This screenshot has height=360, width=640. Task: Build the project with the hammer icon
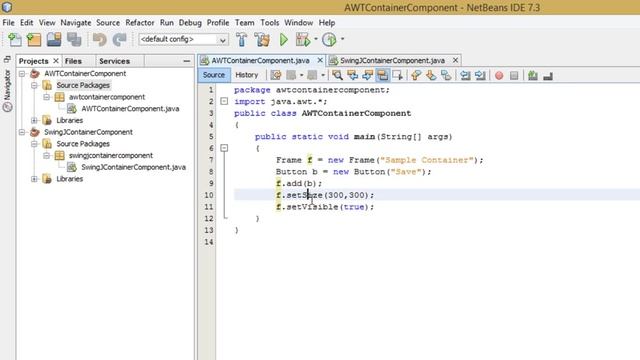tap(242, 40)
